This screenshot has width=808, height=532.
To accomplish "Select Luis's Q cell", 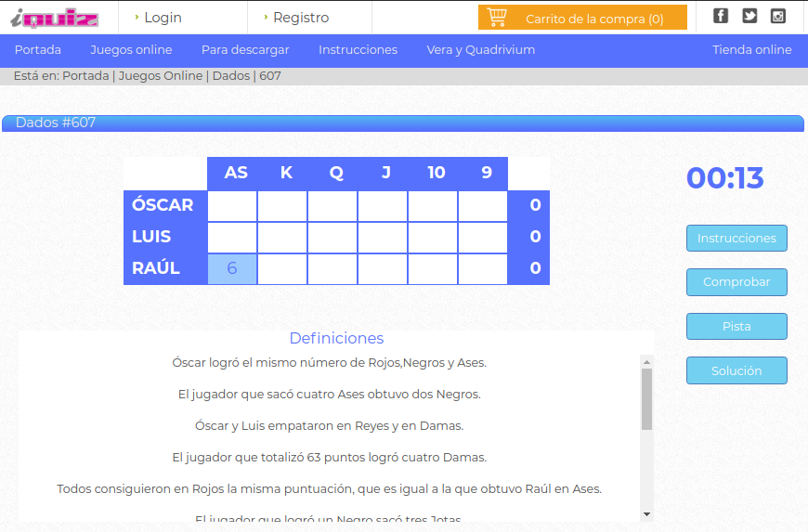I will (332, 238).
